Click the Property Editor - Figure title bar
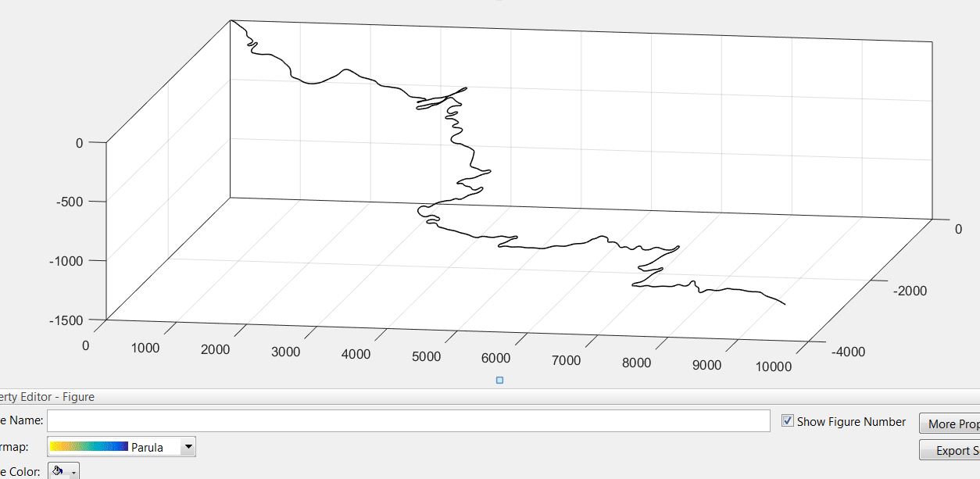Screen dimensions: 980x479 pos(47,397)
